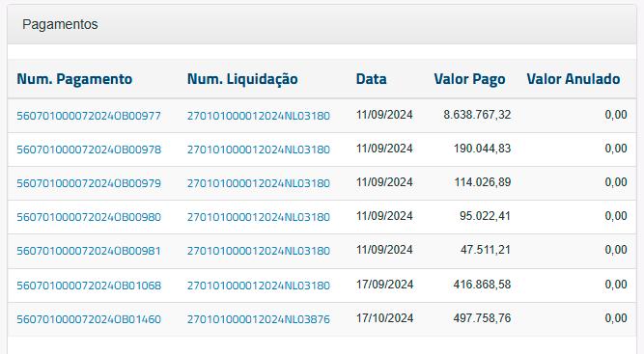Select the value 190.044,83
Screen dimensions: 644x354
point(482,149)
